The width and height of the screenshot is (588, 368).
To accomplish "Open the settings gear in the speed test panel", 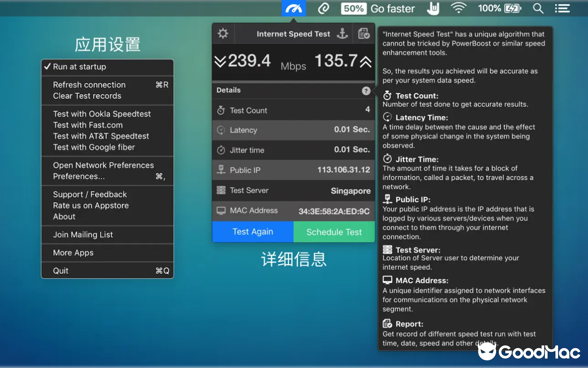I will tap(223, 33).
